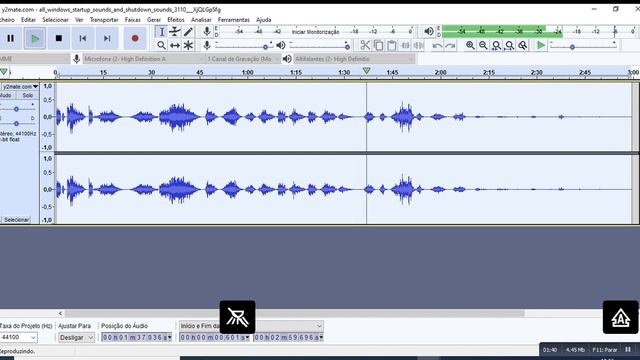
Task: Open the Analisar menu
Action: click(201, 20)
